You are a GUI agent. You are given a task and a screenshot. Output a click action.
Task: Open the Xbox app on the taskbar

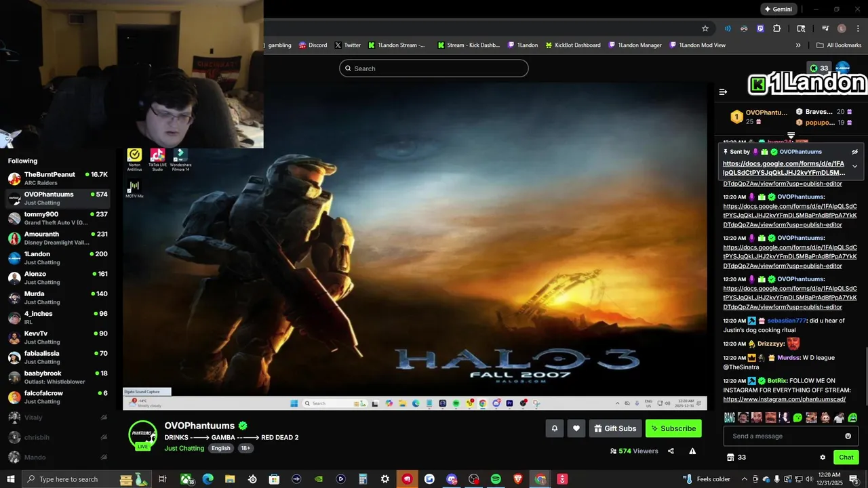[x=186, y=479]
